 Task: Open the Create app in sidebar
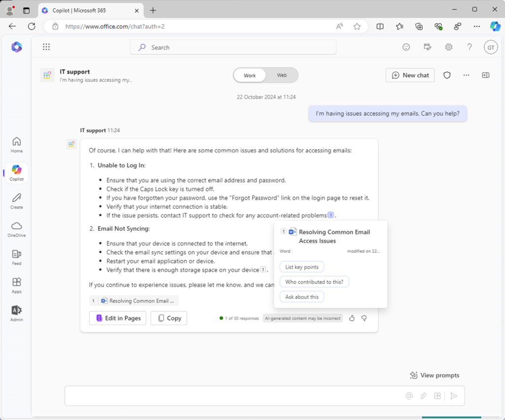17,201
